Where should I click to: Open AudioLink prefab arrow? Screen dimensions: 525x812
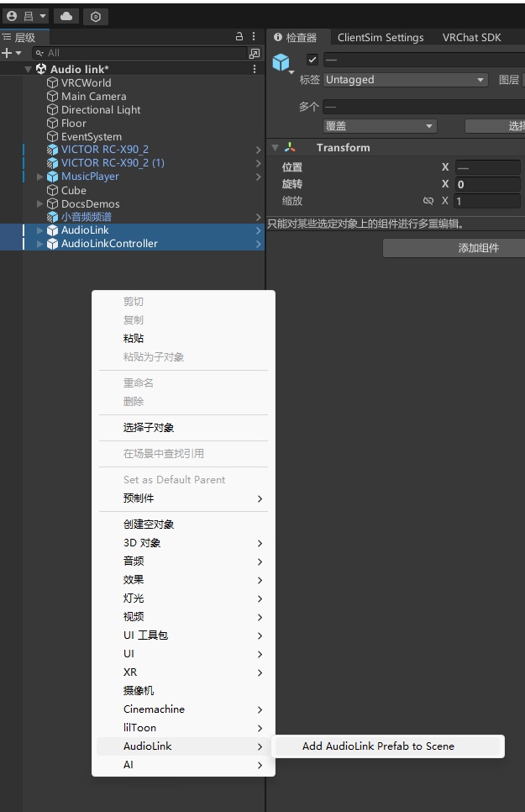[x=259, y=230]
